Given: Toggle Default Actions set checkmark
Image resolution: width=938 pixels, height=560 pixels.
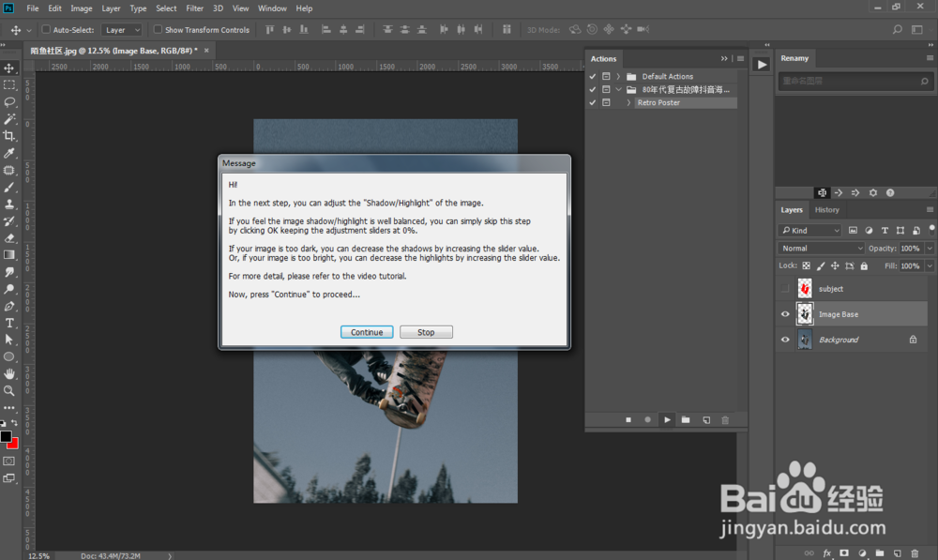Looking at the screenshot, I should click(x=592, y=77).
